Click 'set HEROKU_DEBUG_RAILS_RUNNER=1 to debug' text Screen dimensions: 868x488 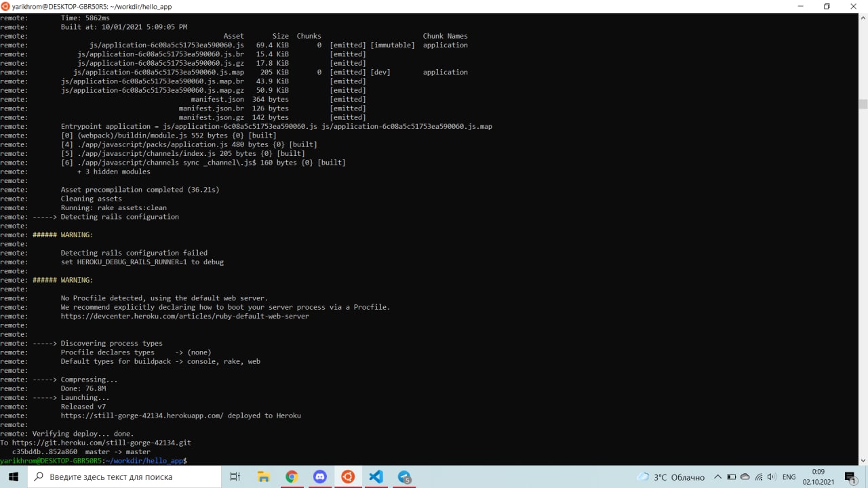pos(142,262)
